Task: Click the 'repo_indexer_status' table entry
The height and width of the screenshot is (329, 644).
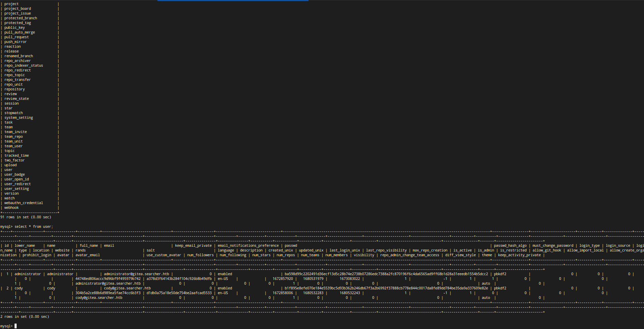Action: pyautogui.click(x=24, y=65)
